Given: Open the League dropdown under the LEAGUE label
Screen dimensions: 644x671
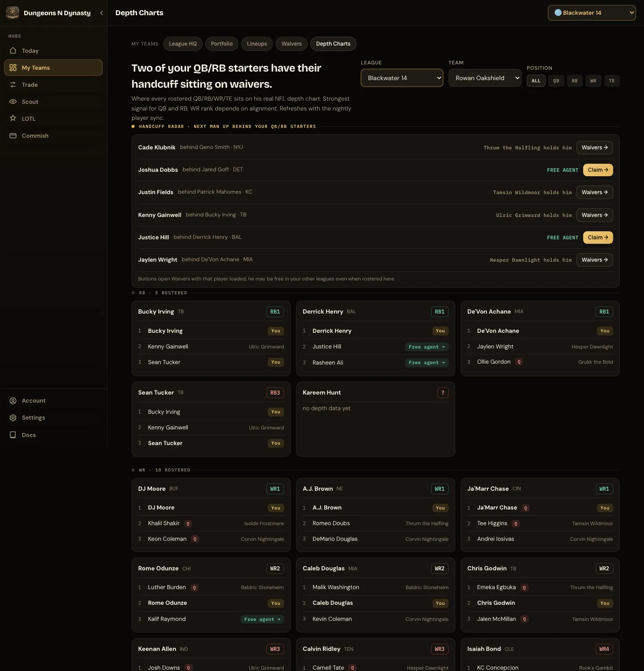Looking at the screenshot, I should (x=402, y=78).
